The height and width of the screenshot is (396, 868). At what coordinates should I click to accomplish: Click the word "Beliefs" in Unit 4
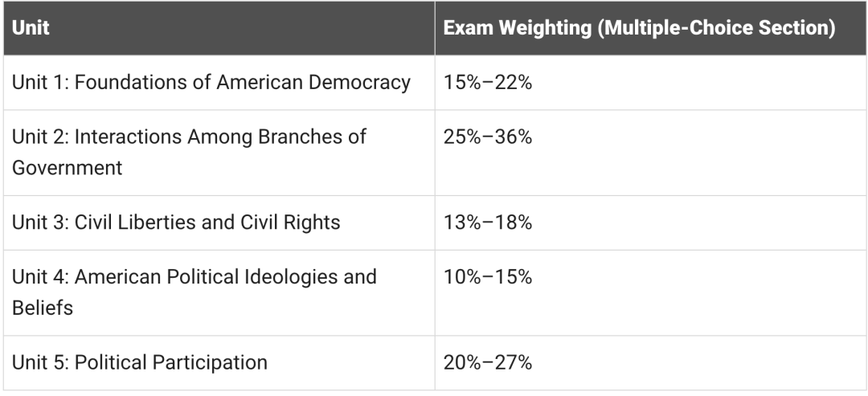[43, 307]
